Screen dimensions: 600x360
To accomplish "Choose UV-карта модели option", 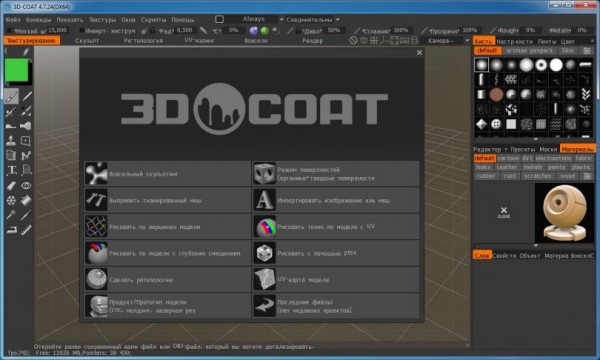I will tap(336, 280).
